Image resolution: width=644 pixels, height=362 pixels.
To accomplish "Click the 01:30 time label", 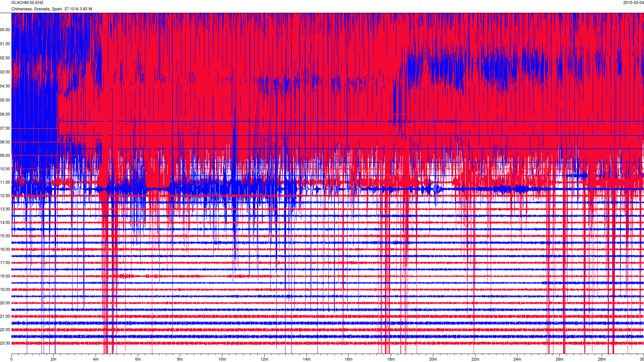I will click(x=5, y=44).
